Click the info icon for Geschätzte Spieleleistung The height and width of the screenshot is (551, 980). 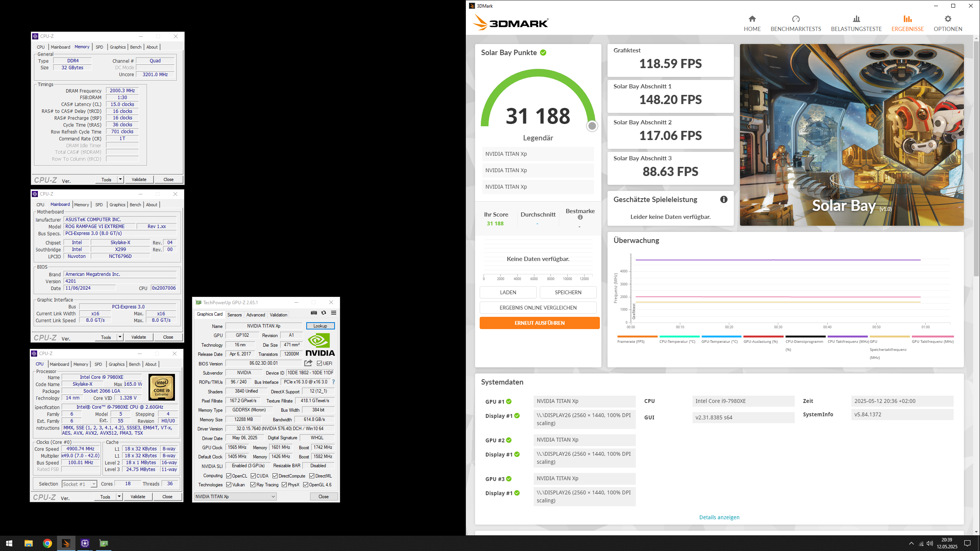[x=724, y=199]
